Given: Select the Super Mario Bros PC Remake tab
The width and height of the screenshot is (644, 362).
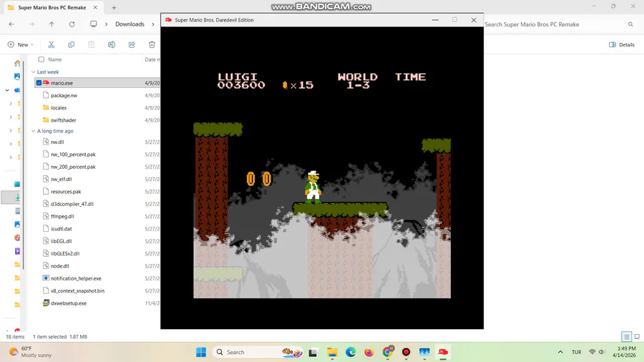Looking at the screenshot, I should pyautogui.click(x=52, y=7).
